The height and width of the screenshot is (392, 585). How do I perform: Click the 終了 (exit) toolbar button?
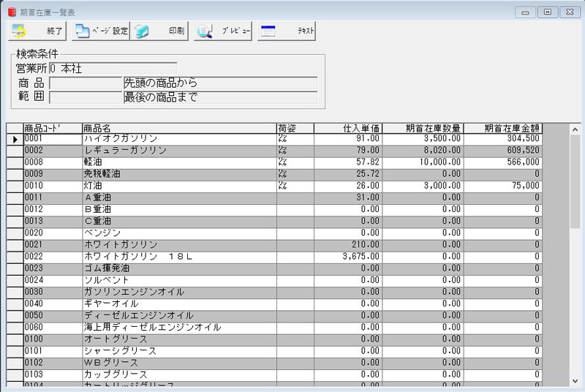click(x=37, y=31)
